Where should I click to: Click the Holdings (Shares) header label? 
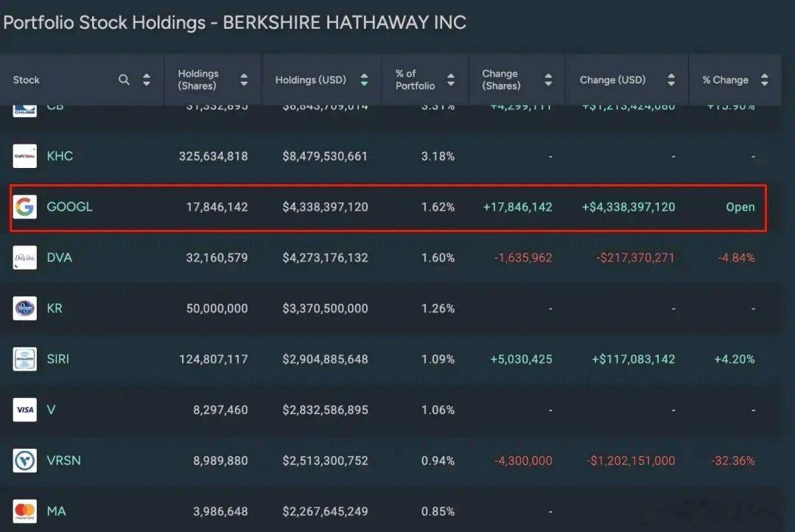click(x=198, y=80)
